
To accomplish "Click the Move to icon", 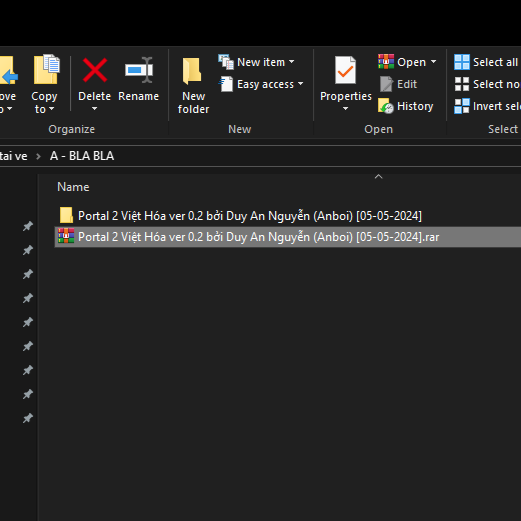I will point(8,70).
